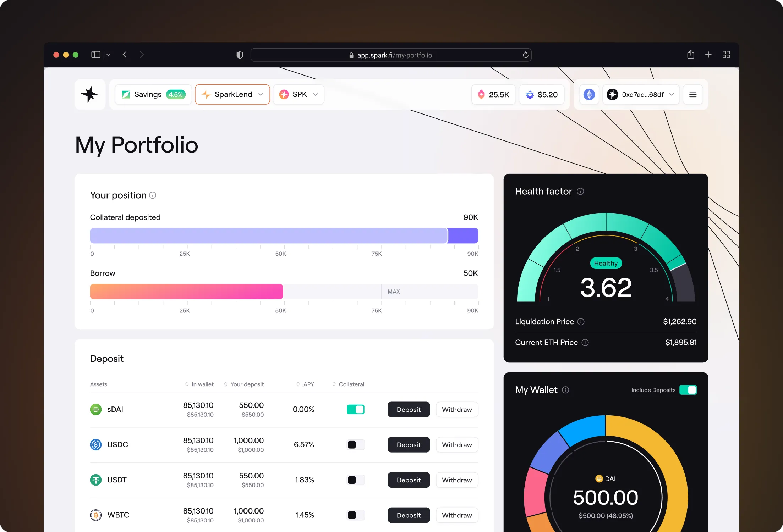This screenshot has width=783, height=532.
Task: Click the Ethereum network icon
Action: (589, 94)
